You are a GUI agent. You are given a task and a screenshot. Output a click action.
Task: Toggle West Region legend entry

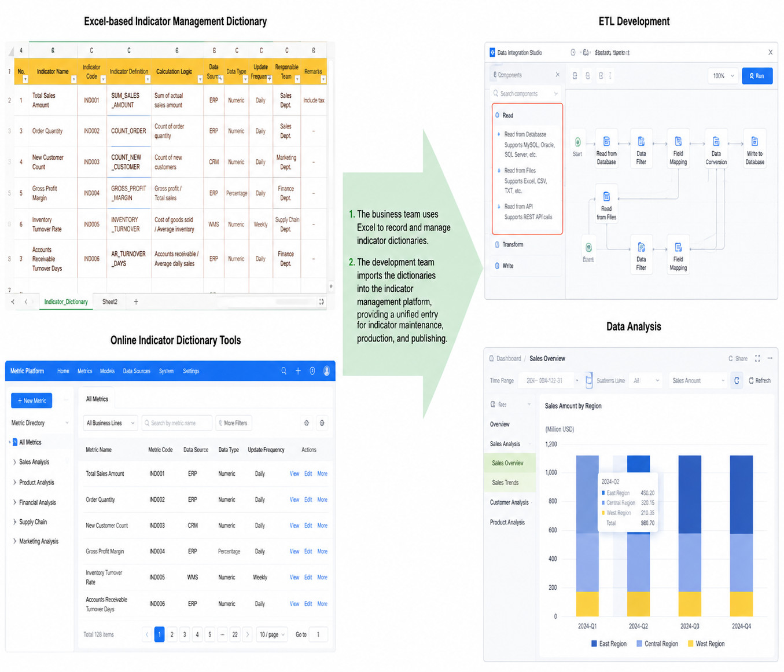pos(706,644)
